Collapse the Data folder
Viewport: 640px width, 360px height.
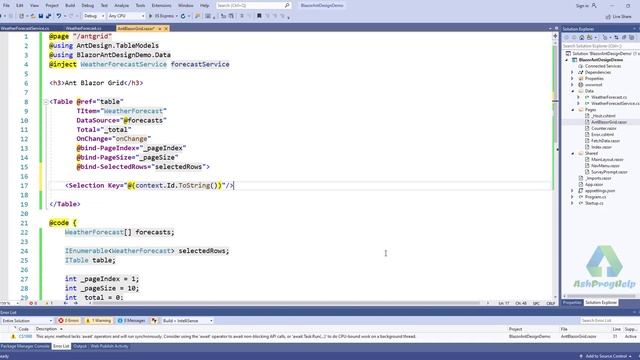pyautogui.click(x=572, y=91)
